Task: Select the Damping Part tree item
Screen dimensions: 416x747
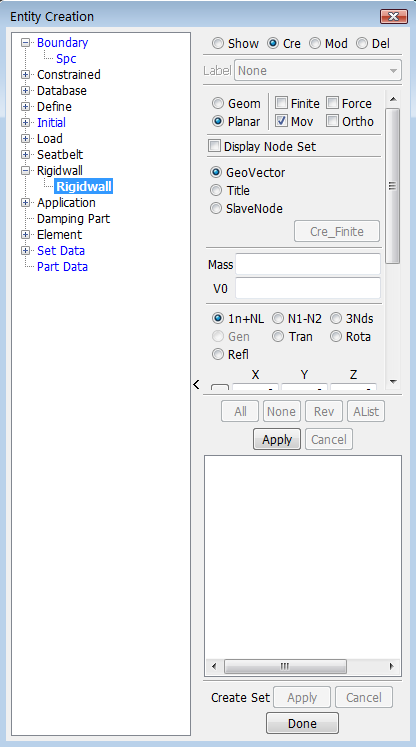Action: (73, 219)
